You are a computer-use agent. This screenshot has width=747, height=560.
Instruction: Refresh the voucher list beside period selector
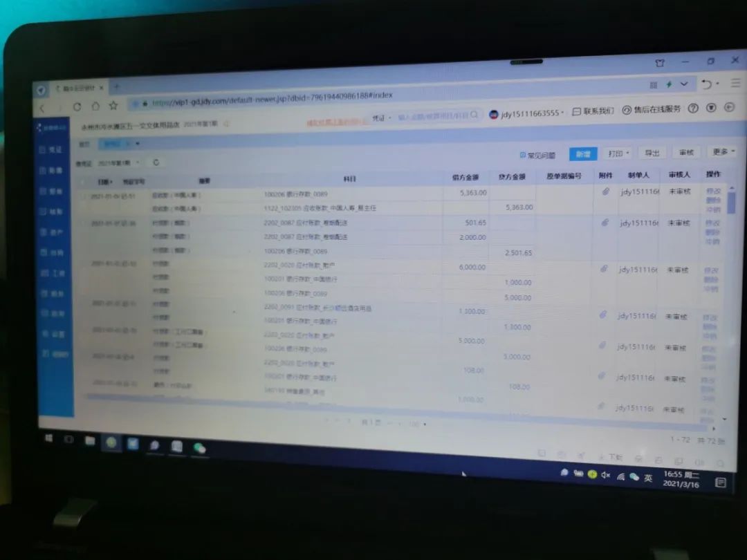[x=156, y=162]
